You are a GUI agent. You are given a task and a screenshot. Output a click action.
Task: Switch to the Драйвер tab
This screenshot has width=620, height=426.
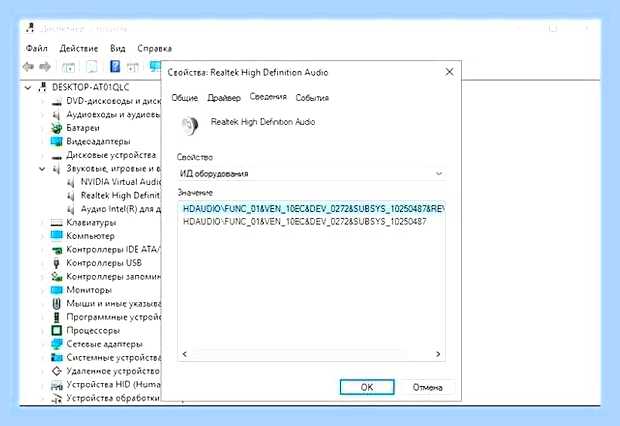click(224, 98)
